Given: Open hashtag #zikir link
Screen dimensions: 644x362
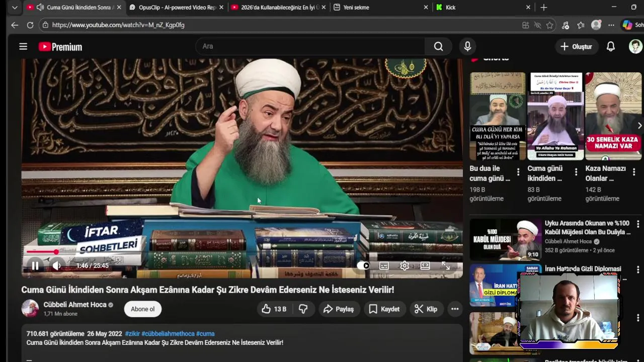Looking at the screenshot, I should [x=132, y=334].
